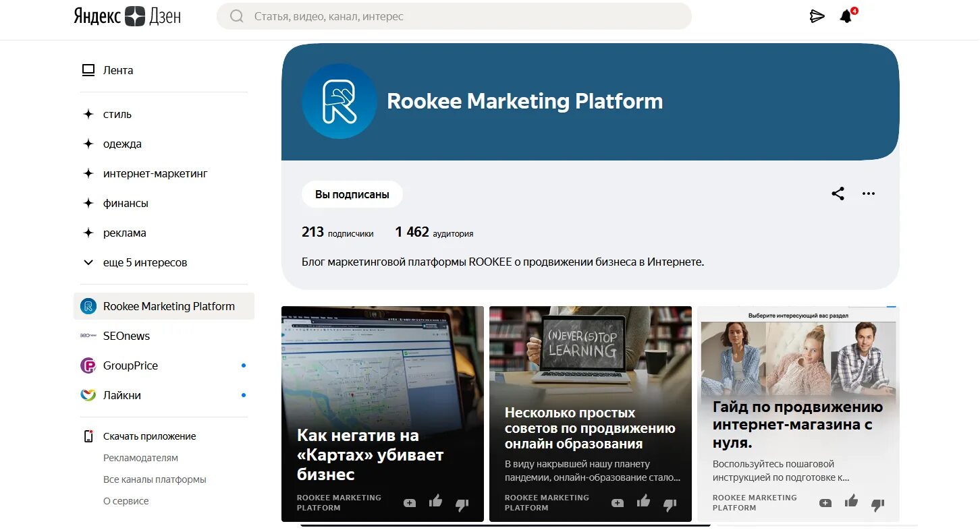Viewport: 980px width, 530px height.
Task: Dislike the Как негатив на «Картах» card
Action: point(462,504)
